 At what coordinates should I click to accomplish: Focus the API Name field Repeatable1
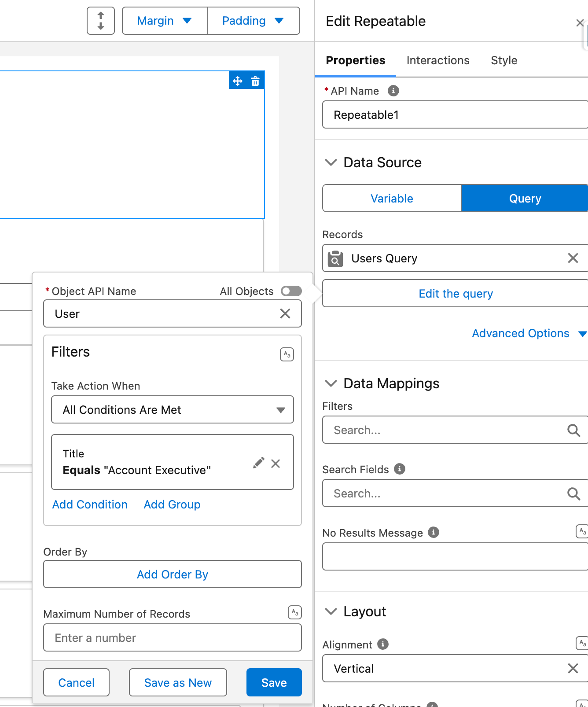[x=455, y=114]
